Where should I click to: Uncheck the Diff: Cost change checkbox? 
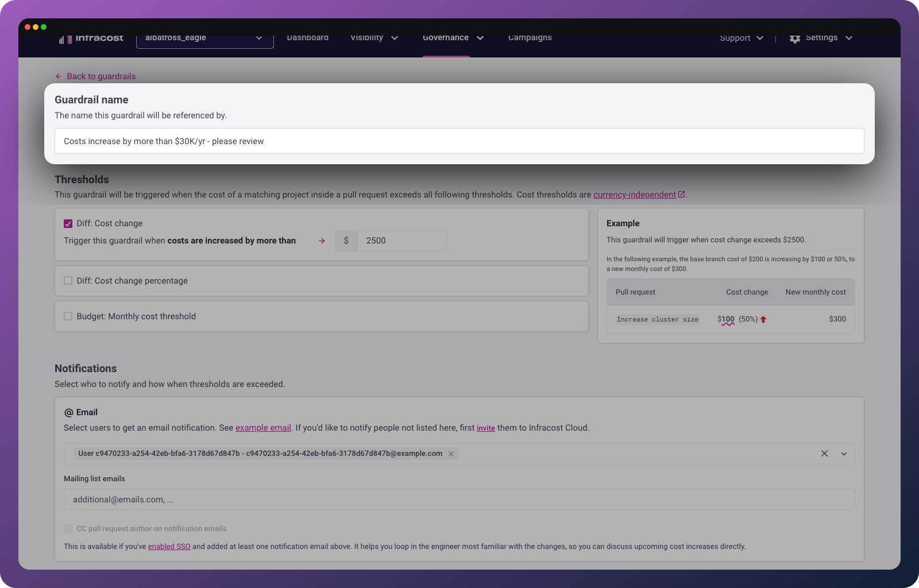[x=68, y=223]
